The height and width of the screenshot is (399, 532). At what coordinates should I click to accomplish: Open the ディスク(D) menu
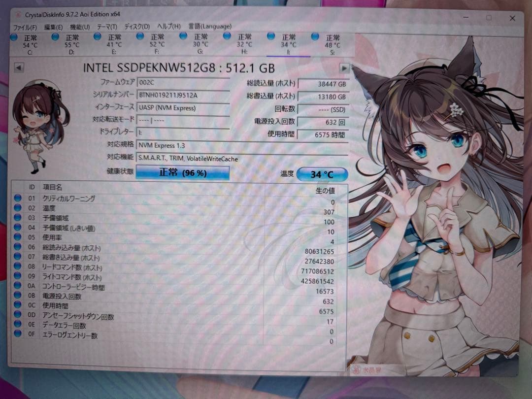137,27
